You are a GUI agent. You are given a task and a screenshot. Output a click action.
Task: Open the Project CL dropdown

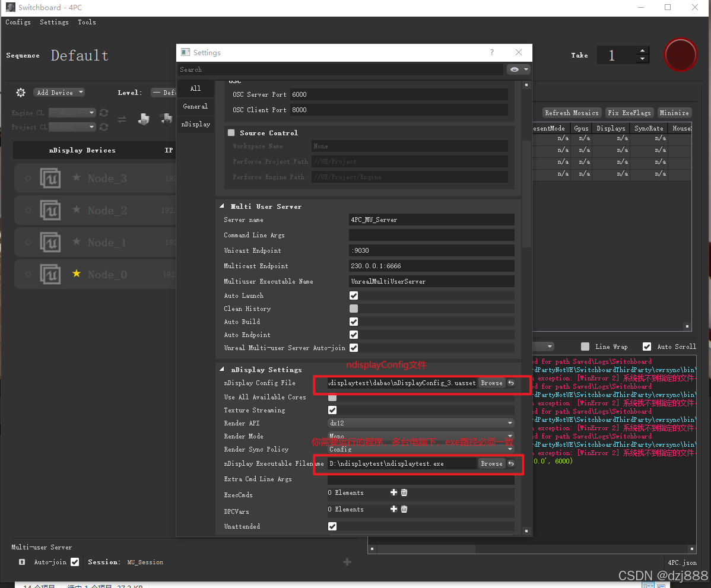(72, 127)
